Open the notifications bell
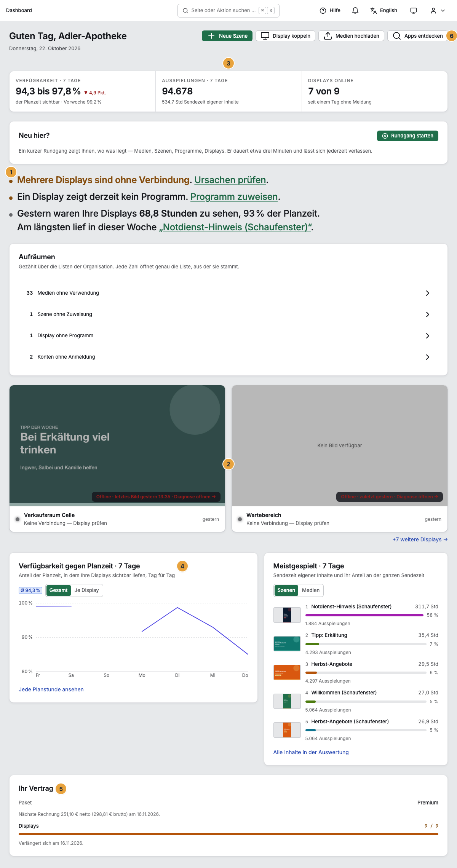457x868 pixels. coord(355,11)
